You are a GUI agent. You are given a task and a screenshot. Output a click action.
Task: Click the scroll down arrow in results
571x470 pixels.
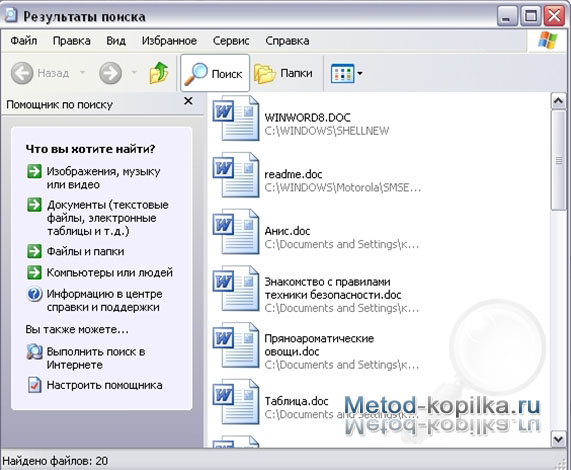(558, 439)
